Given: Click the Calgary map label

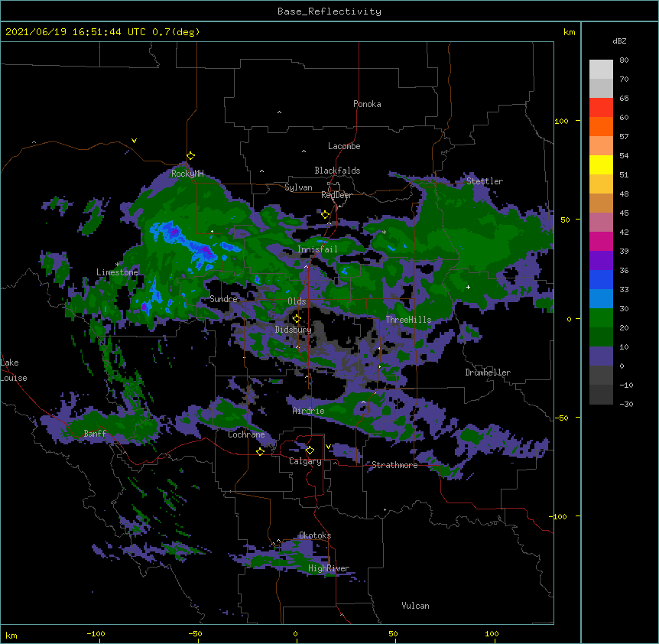Looking at the screenshot, I should click(x=305, y=461).
